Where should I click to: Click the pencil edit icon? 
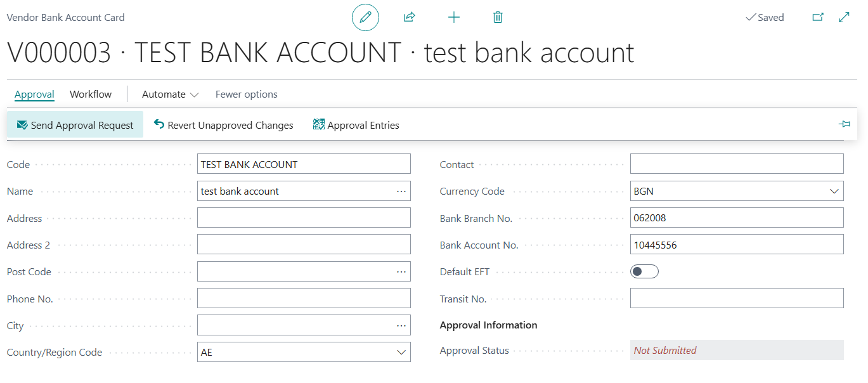(365, 18)
